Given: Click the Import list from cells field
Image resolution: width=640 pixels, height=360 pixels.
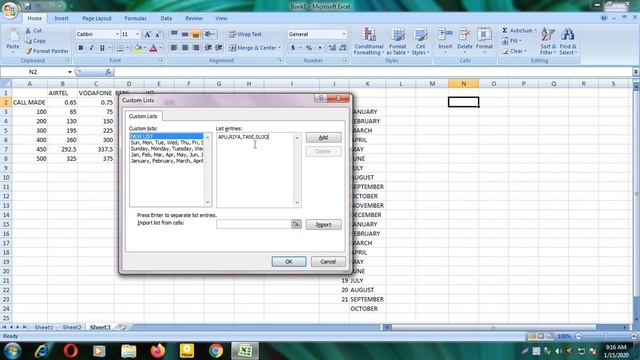Looking at the screenshot, I should (x=253, y=224).
